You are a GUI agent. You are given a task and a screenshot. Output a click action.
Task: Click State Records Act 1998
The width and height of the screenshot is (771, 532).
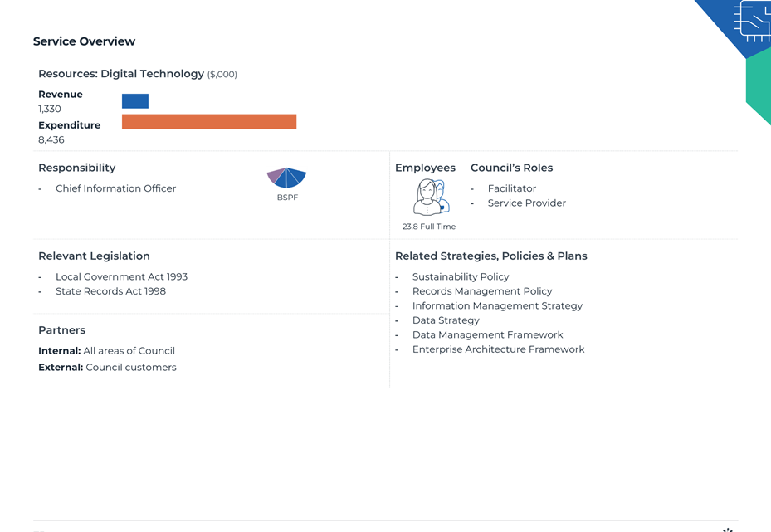click(x=110, y=291)
